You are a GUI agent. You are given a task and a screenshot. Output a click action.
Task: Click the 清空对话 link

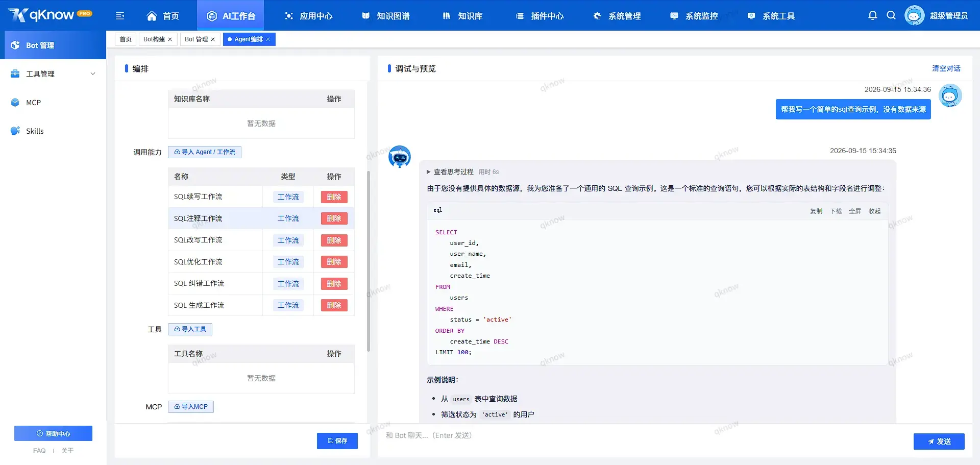pos(946,68)
